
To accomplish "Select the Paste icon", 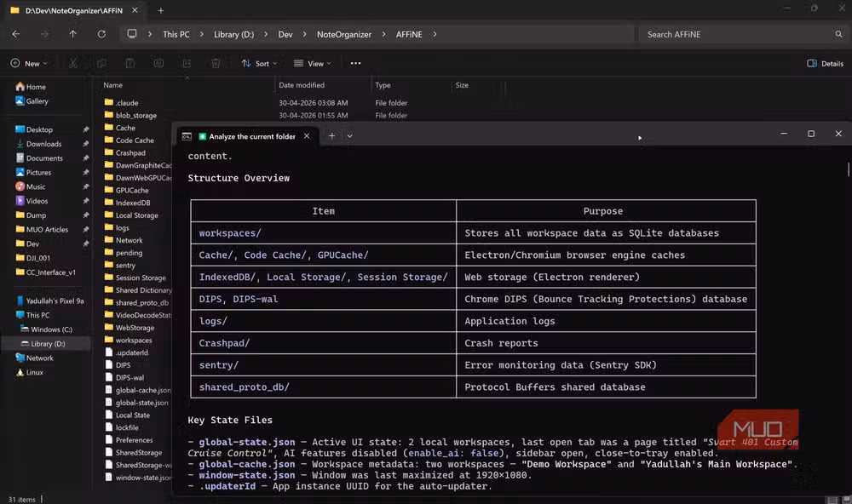I will (x=130, y=63).
